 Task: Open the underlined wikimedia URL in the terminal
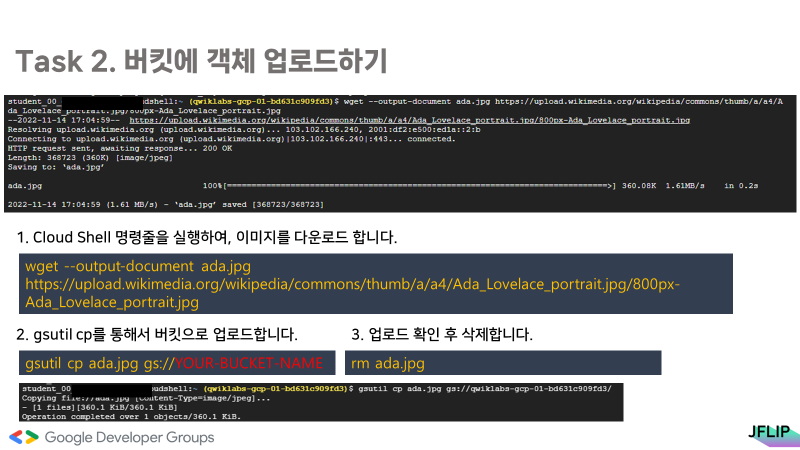tap(409, 120)
